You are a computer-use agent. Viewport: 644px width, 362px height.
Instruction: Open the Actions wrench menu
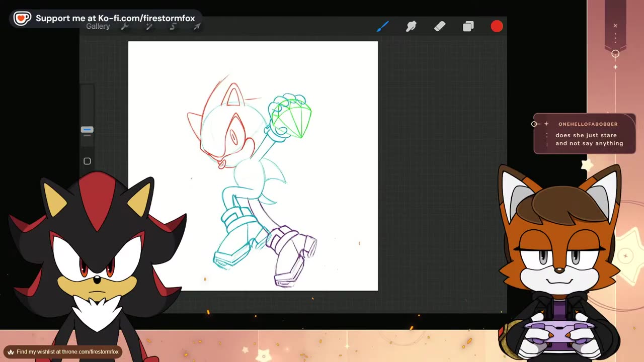[125, 27]
